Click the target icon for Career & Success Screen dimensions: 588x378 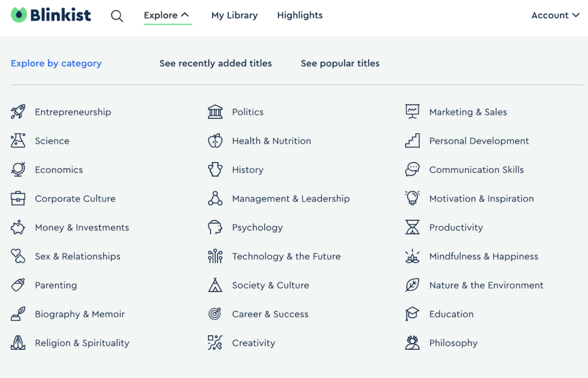click(x=215, y=314)
